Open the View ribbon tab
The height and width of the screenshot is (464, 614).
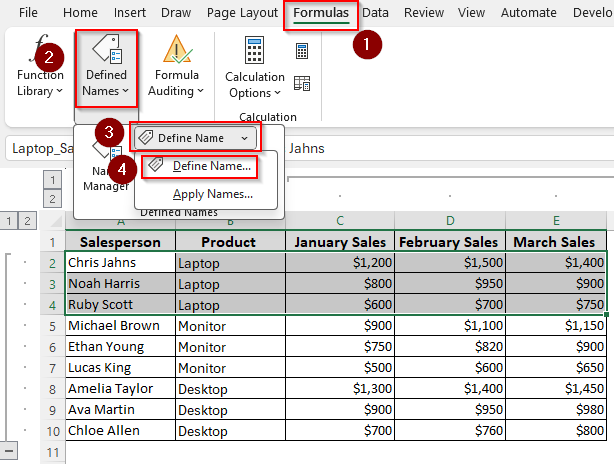click(471, 13)
